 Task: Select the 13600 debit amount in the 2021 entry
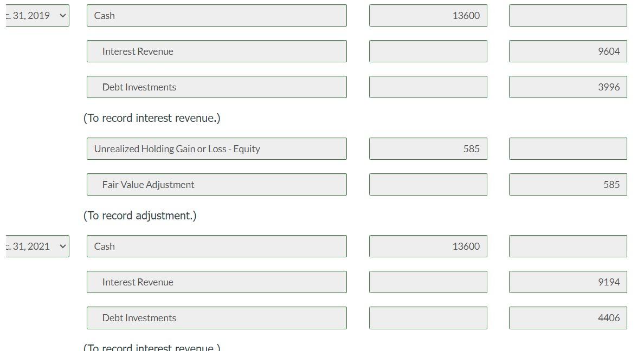click(428, 246)
